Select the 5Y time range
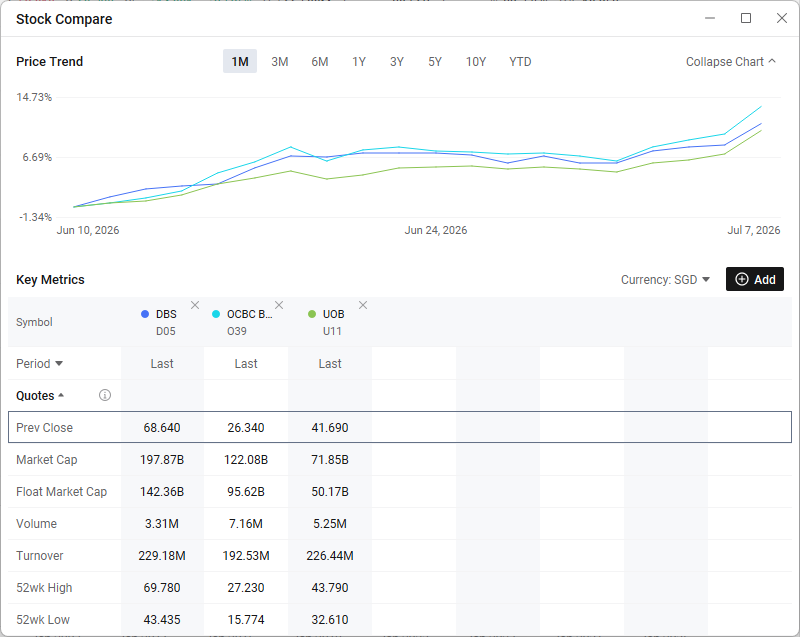The width and height of the screenshot is (800, 637). click(x=435, y=62)
